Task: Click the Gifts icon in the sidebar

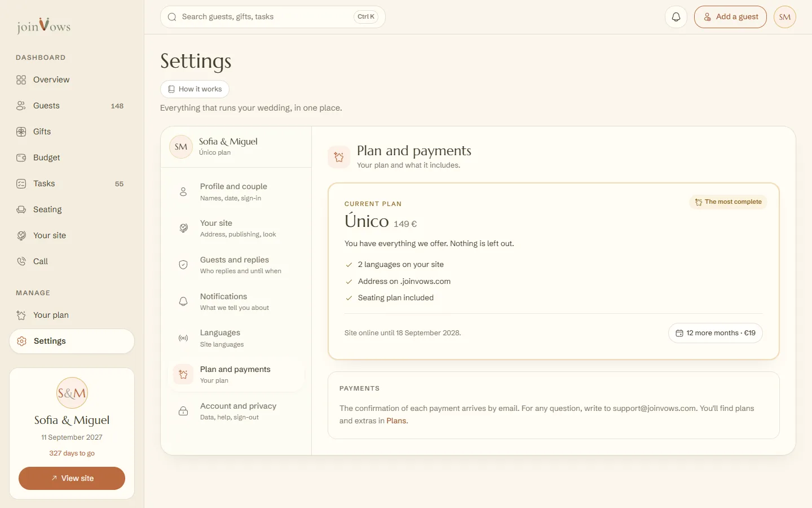Action: (21, 132)
